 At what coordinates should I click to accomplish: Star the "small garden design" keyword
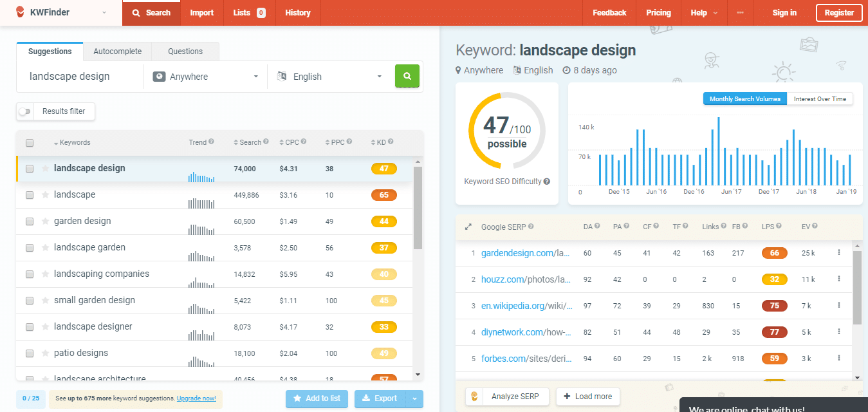click(x=45, y=300)
